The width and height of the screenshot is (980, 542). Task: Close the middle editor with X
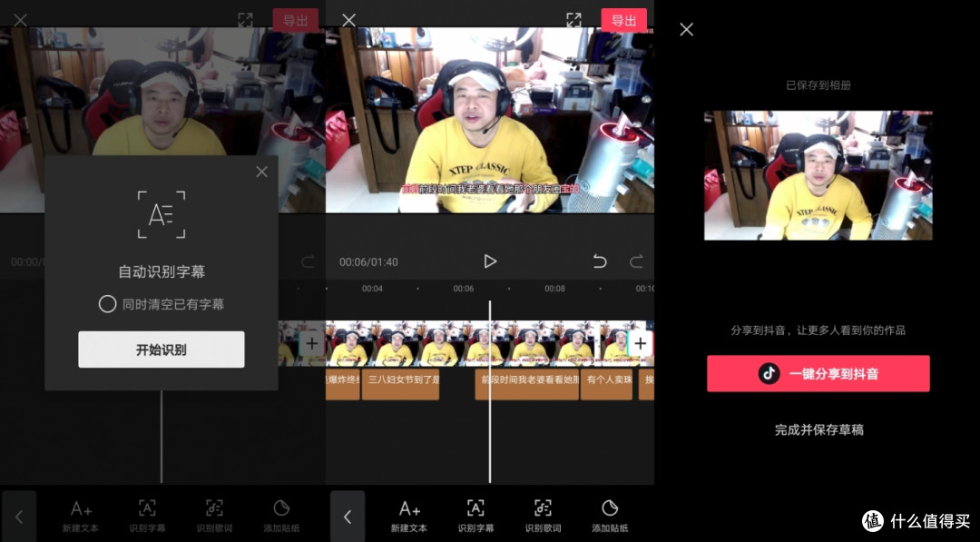click(x=348, y=20)
